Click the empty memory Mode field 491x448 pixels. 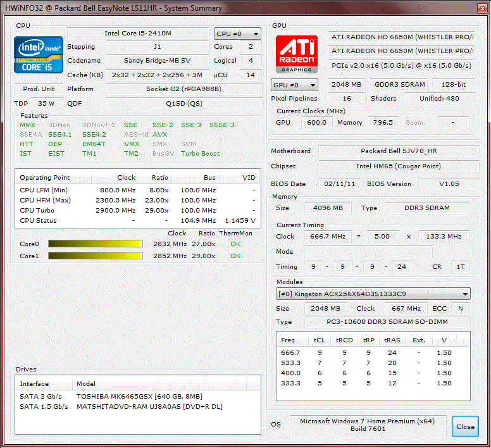368,251
